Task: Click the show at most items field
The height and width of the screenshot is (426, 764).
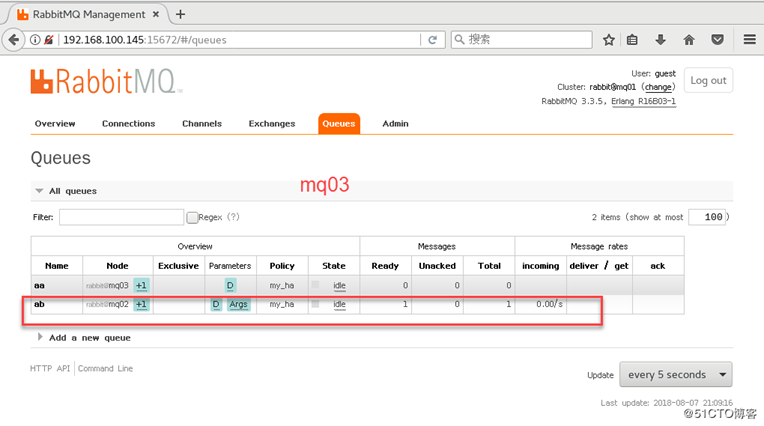Action: click(707, 217)
